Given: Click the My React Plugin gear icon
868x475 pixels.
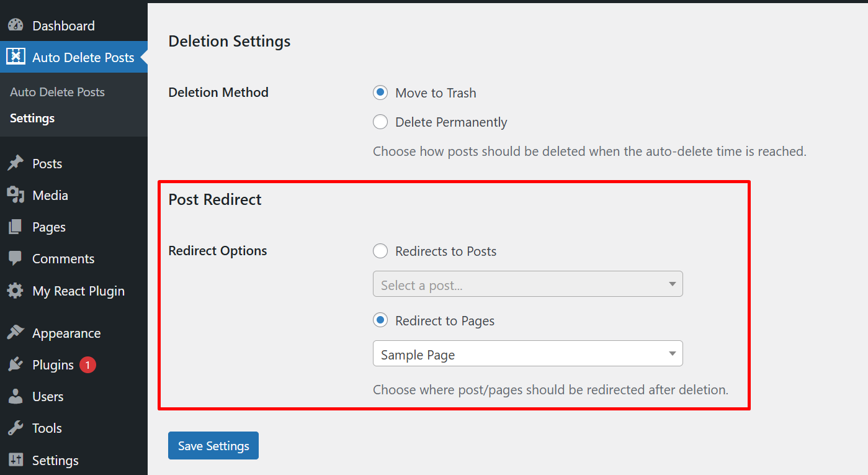Looking at the screenshot, I should point(16,291).
